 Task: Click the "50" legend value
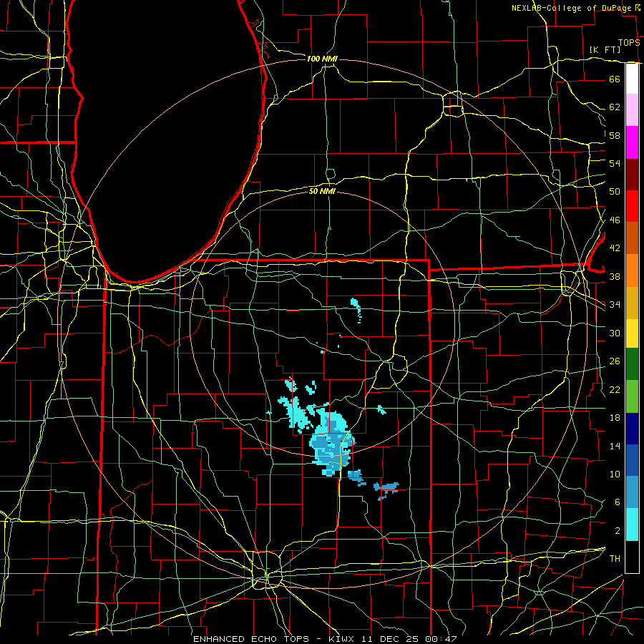pyautogui.click(x=615, y=192)
